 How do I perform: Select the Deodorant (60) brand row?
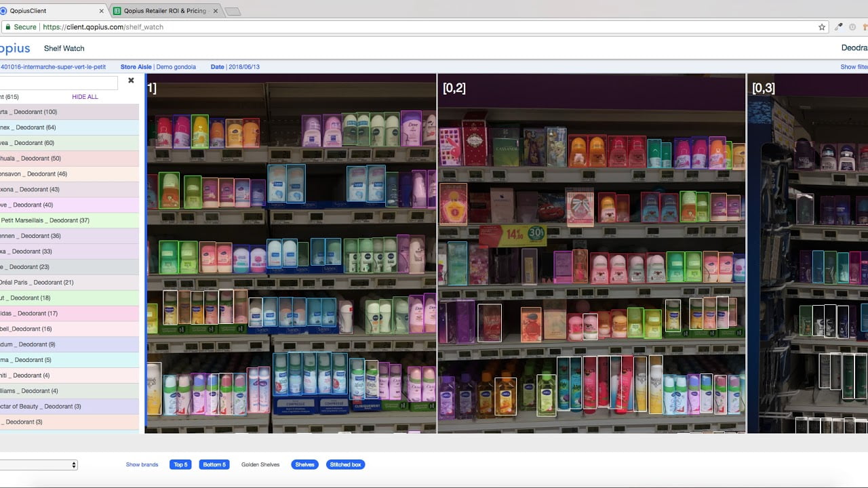pos(69,143)
